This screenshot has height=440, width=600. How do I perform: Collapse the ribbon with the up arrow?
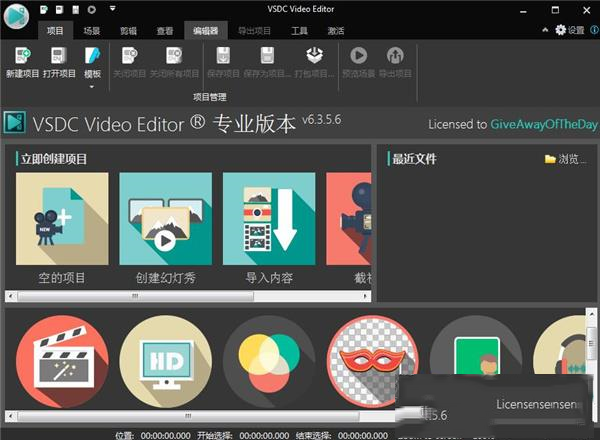545,30
